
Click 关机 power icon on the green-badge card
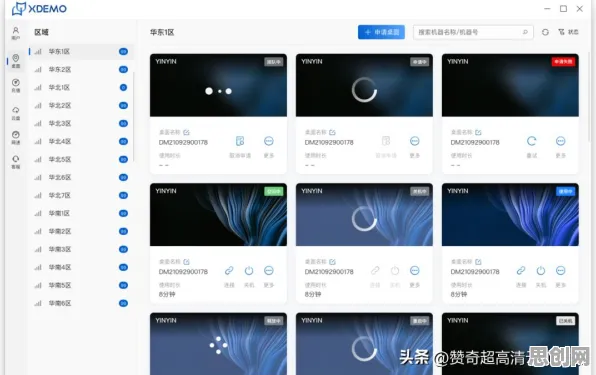(249, 271)
